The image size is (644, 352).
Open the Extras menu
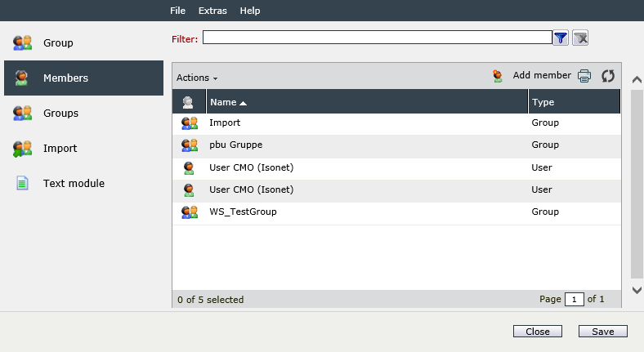(x=212, y=11)
